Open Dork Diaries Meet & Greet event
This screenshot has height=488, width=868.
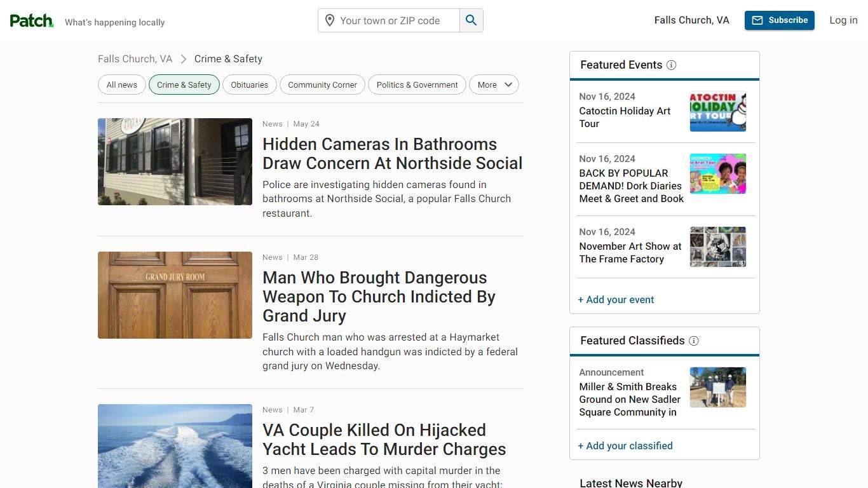click(x=631, y=186)
